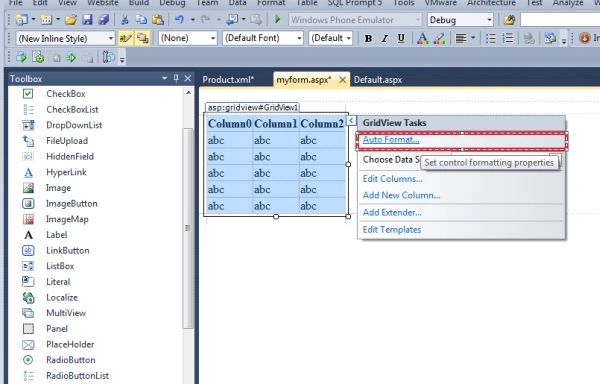Collapse the GridView Tasks smart tag arrow
Screen dimensions: 600x384
click(351, 120)
